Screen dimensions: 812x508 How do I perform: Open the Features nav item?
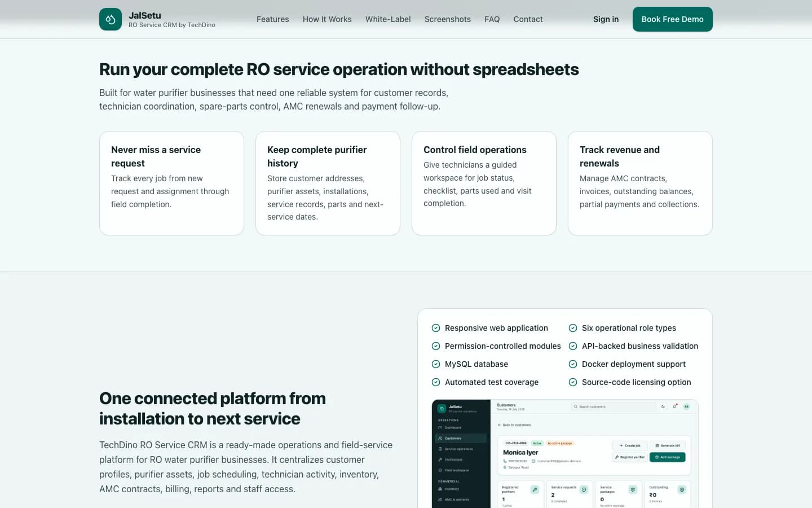click(x=273, y=19)
